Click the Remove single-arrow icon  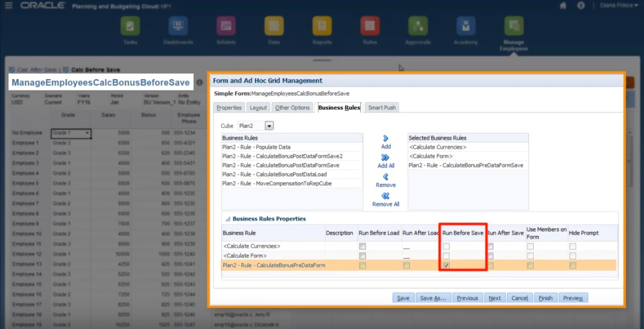coord(385,177)
